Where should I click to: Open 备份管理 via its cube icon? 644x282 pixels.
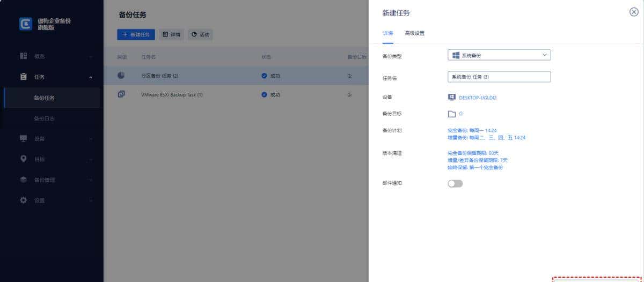[x=23, y=180]
